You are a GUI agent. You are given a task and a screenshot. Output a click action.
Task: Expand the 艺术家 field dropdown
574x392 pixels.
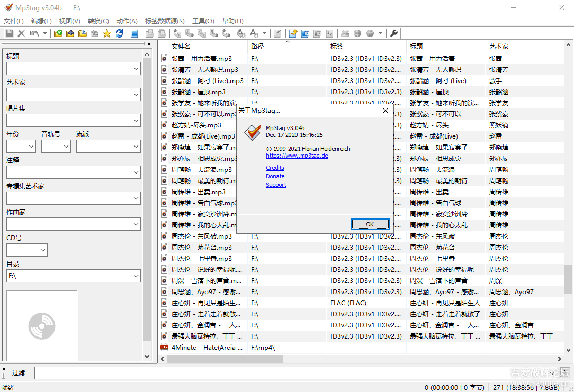pyautogui.click(x=136, y=95)
